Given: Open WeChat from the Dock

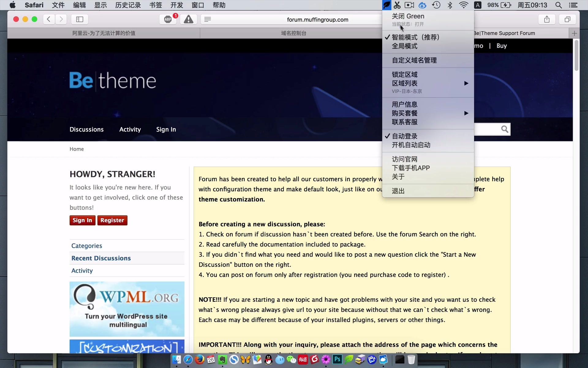Looking at the screenshot, I should click(x=291, y=359).
